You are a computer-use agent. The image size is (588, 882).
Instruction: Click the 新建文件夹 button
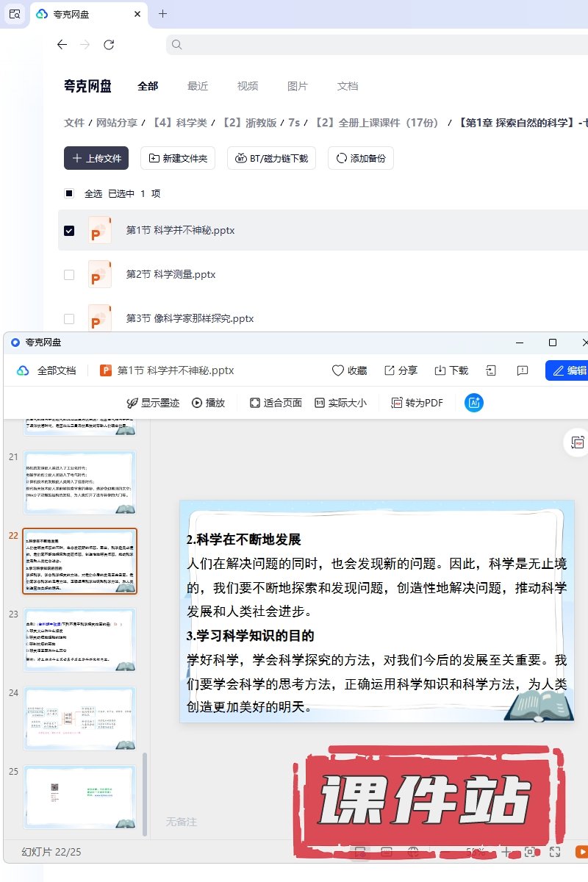[177, 158]
